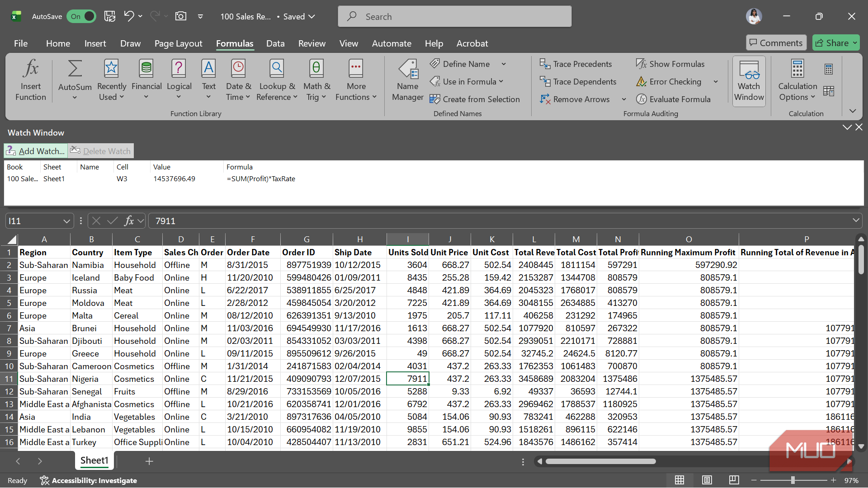
Task: Switch to Page Break Preview view
Action: (734, 480)
